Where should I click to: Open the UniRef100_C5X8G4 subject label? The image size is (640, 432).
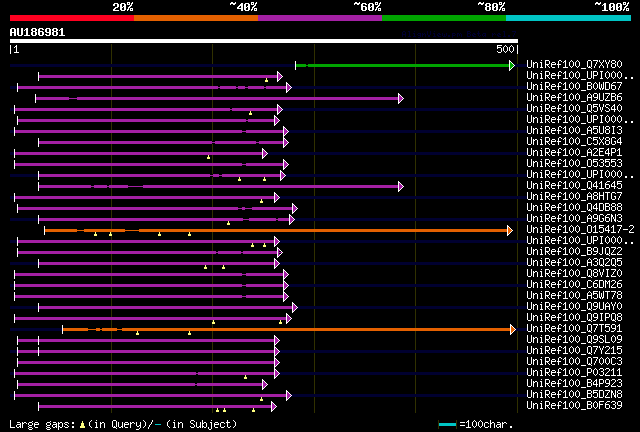(574, 141)
